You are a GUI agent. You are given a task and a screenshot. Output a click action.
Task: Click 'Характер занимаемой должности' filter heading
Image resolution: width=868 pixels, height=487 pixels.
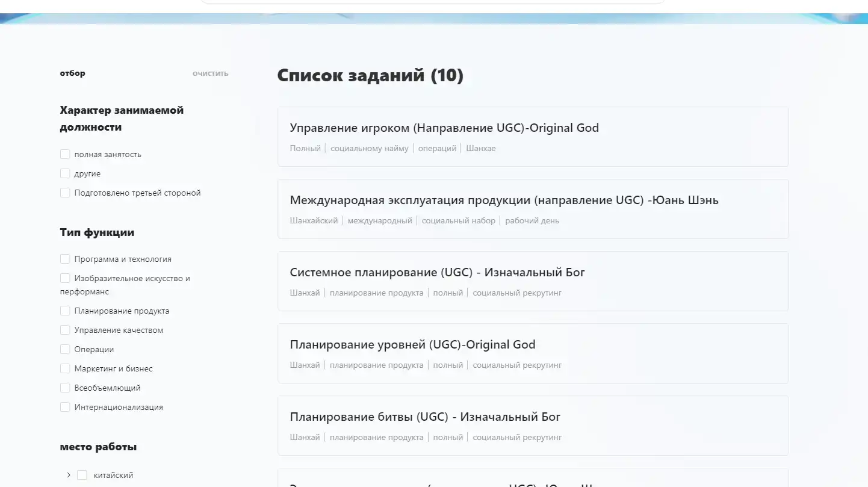pos(122,119)
